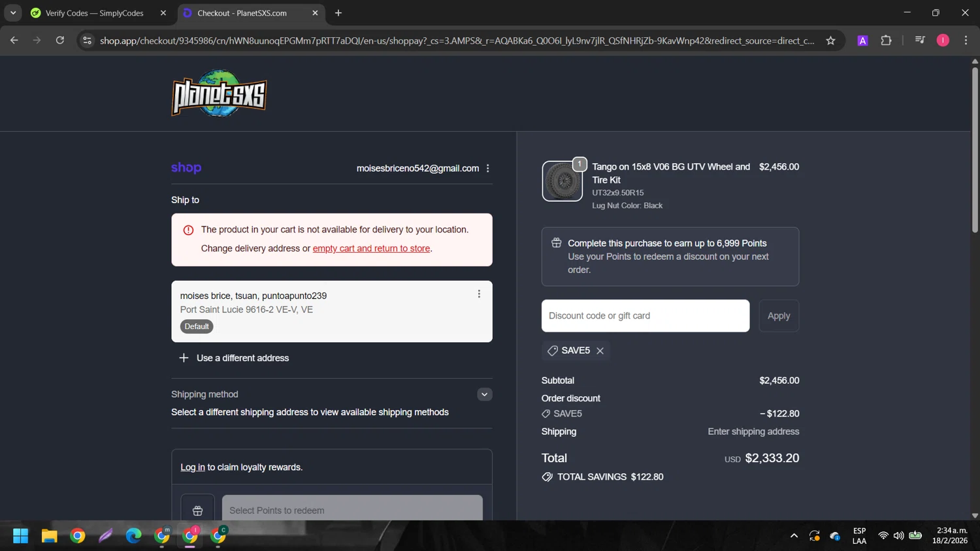Open File Explorer from taskbar

point(50,536)
